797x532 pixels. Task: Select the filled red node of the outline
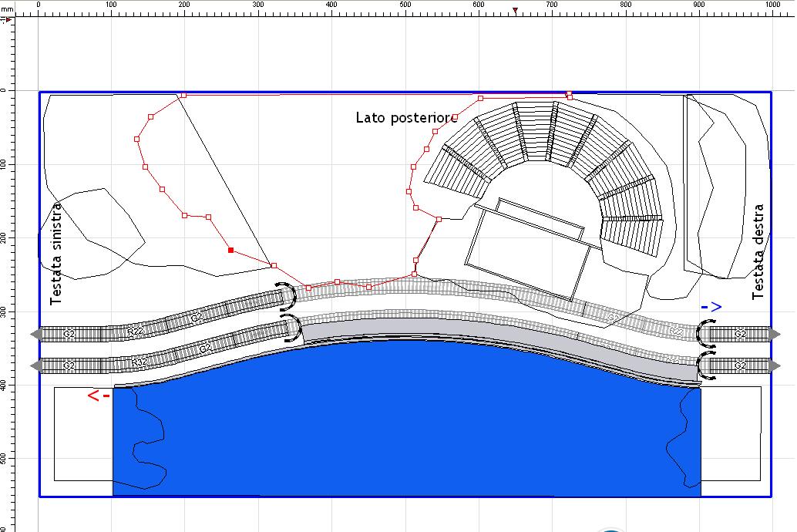tap(230, 251)
